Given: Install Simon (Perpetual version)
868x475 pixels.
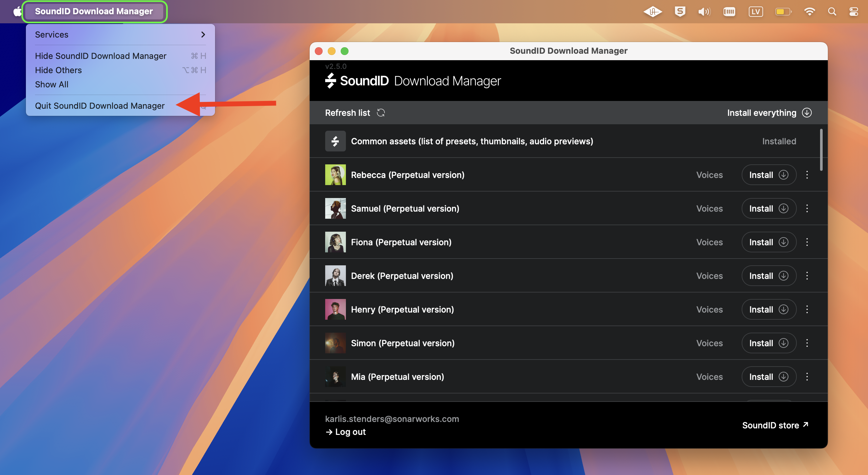Looking at the screenshot, I should coord(769,343).
